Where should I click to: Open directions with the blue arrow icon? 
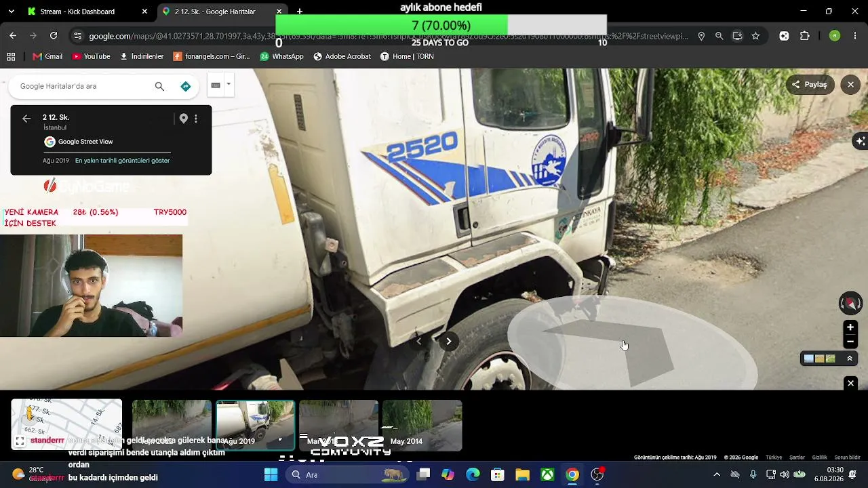(185, 86)
